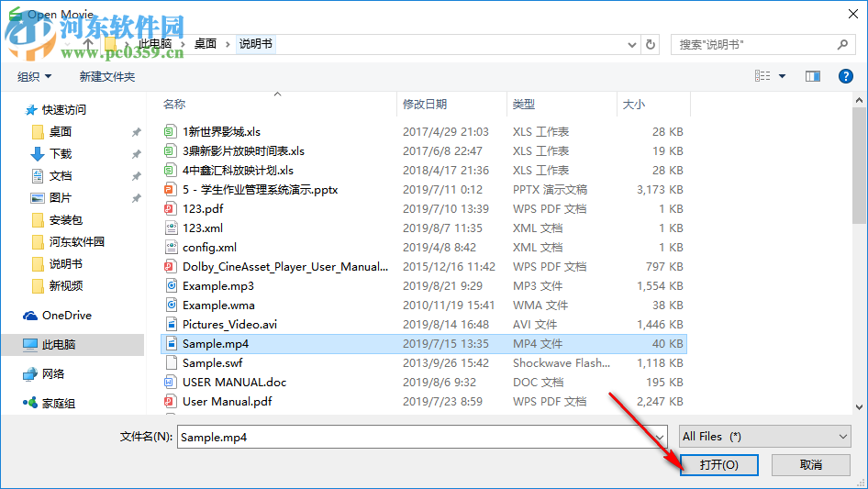868x489 pixels.
Task: Sort by 大小 column header
Action: click(x=634, y=104)
